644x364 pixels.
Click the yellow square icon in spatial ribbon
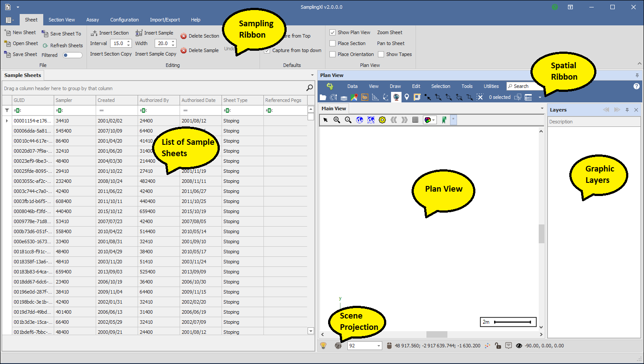(x=417, y=97)
